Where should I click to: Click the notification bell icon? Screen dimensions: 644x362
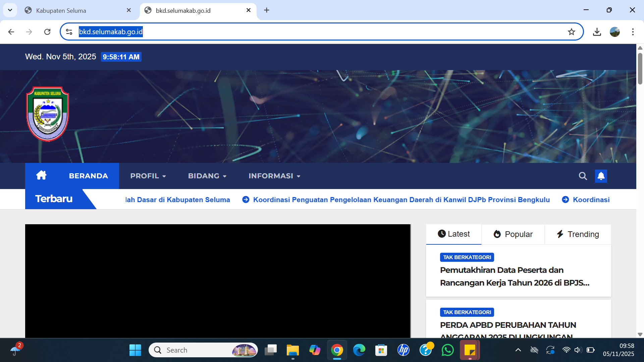[601, 176]
